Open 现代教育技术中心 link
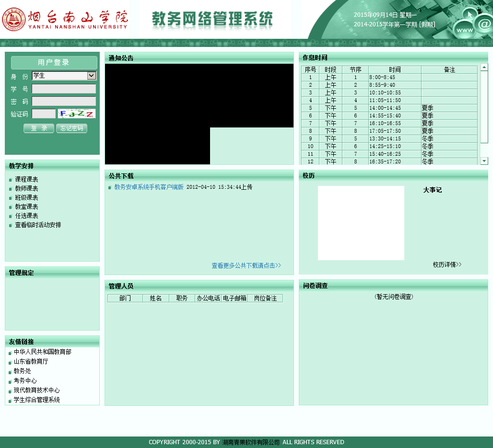The height and width of the screenshot is (448, 493). (x=36, y=390)
